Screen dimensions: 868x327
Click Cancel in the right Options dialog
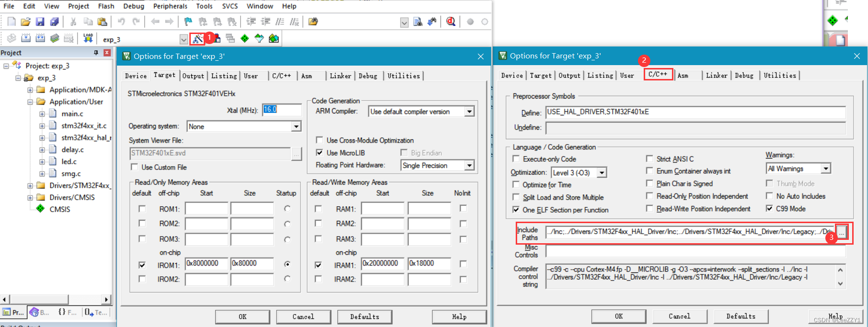(x=680, y=316)
